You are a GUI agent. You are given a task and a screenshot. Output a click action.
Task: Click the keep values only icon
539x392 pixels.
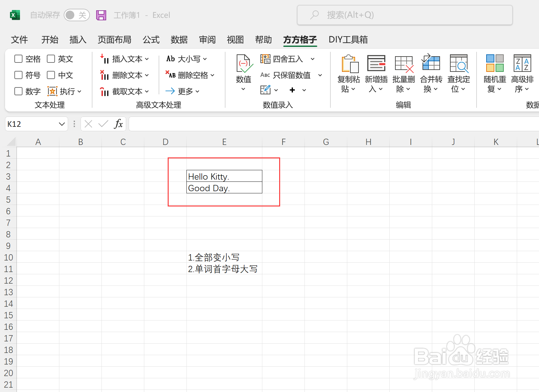click(x=265, y=75)
